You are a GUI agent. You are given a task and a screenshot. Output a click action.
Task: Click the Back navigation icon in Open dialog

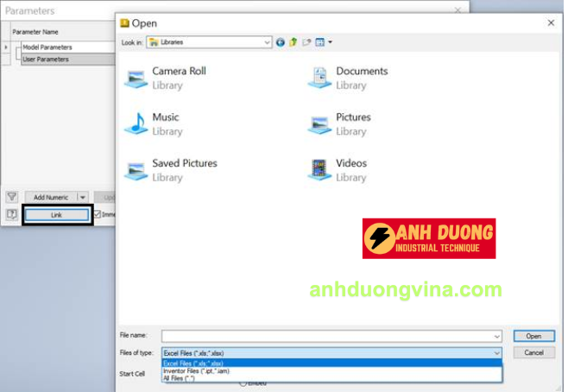click(x=281, y=41)
